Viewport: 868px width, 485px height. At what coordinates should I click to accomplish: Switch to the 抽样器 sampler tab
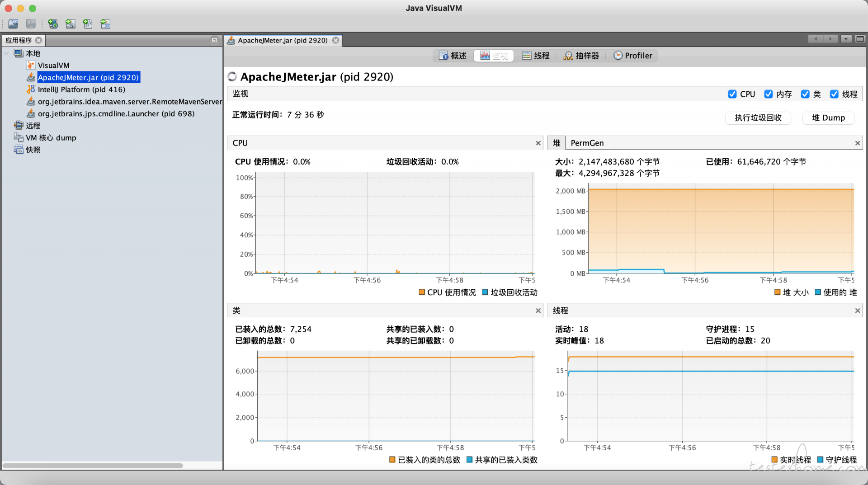click(x=581, y=56)
